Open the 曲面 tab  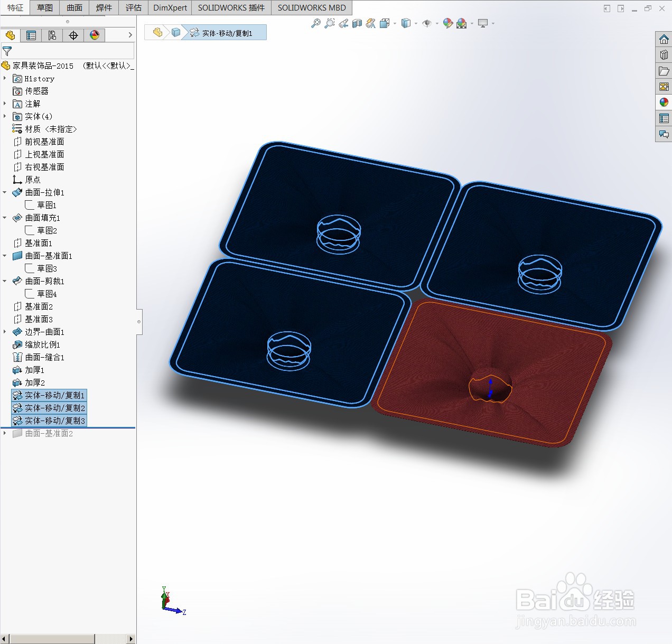pyautogui.click(x=74, y=7)
